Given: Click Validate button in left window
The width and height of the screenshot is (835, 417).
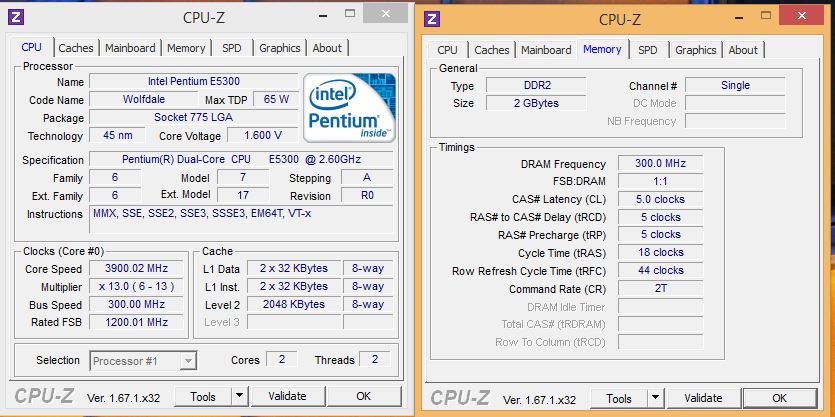Looking at the screenshot, I should click(x=288, y=396).
